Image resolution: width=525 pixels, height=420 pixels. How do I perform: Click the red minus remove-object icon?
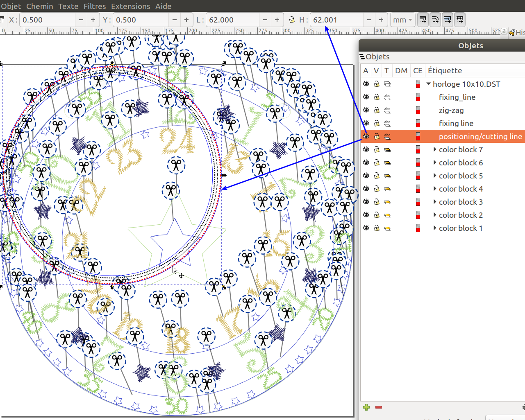(x=379, y=407)
